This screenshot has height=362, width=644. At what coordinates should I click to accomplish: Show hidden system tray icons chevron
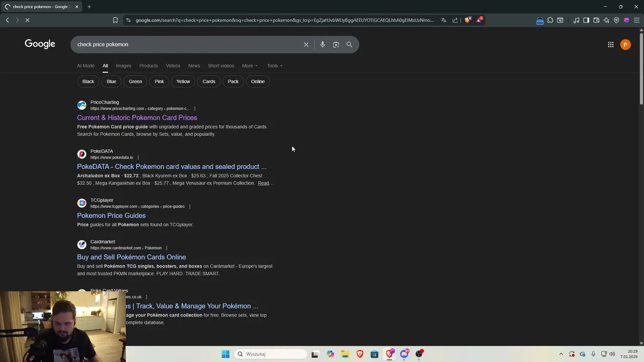point(561,354)
